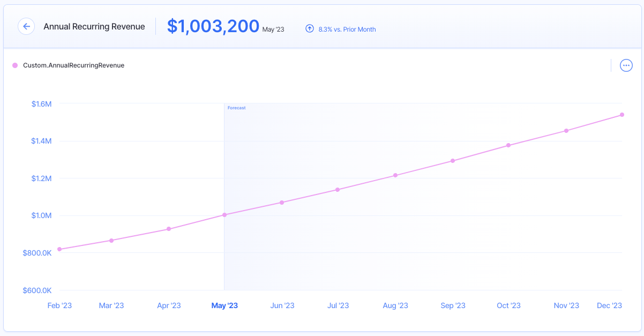Click the "8.3% vs. Prior Month" link
Image resolution: width=644 pixels, height=336 pixels.
pos(346,28)
